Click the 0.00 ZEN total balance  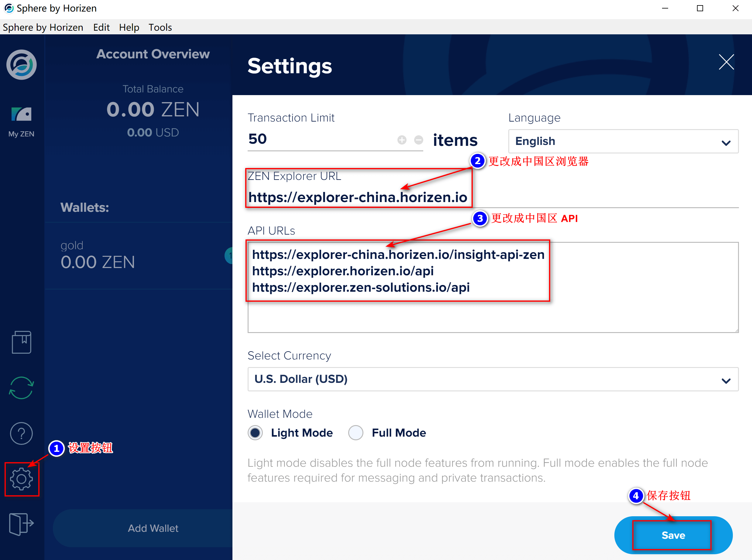(153, 109)
